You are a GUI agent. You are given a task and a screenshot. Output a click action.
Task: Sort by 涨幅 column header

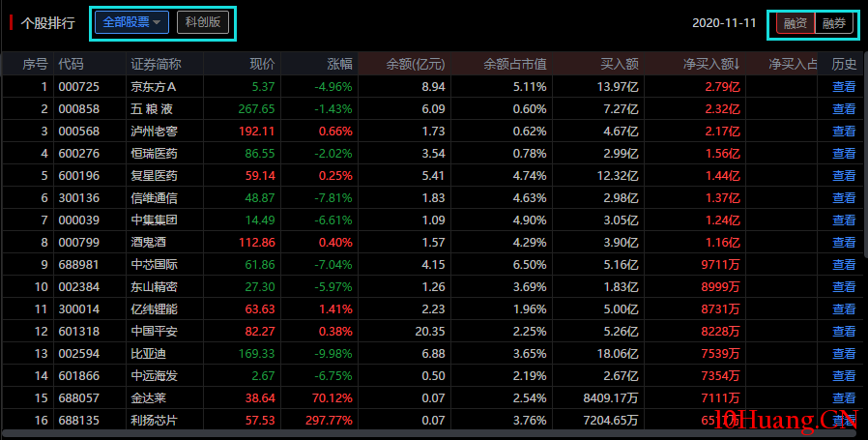[339, 64]
